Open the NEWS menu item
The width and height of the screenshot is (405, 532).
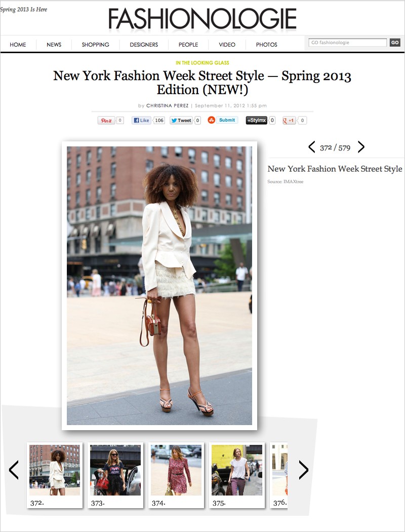pyautogui.click(x=54, y=45)
